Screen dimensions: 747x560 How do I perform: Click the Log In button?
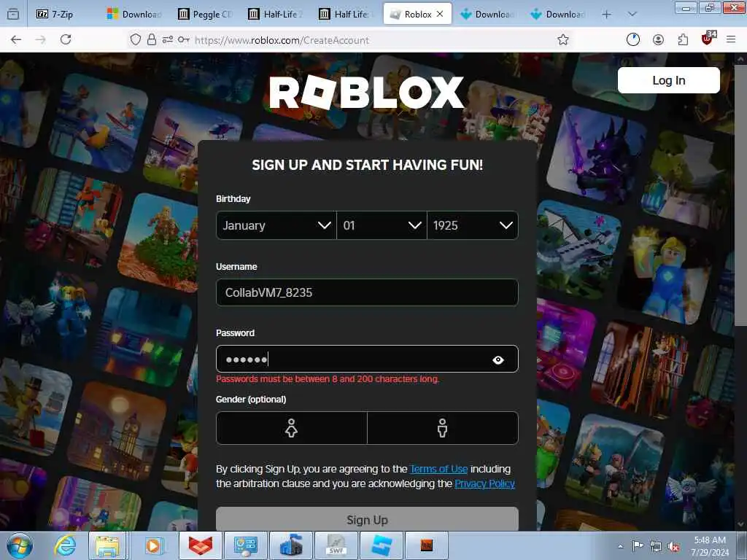click(669, 80)
